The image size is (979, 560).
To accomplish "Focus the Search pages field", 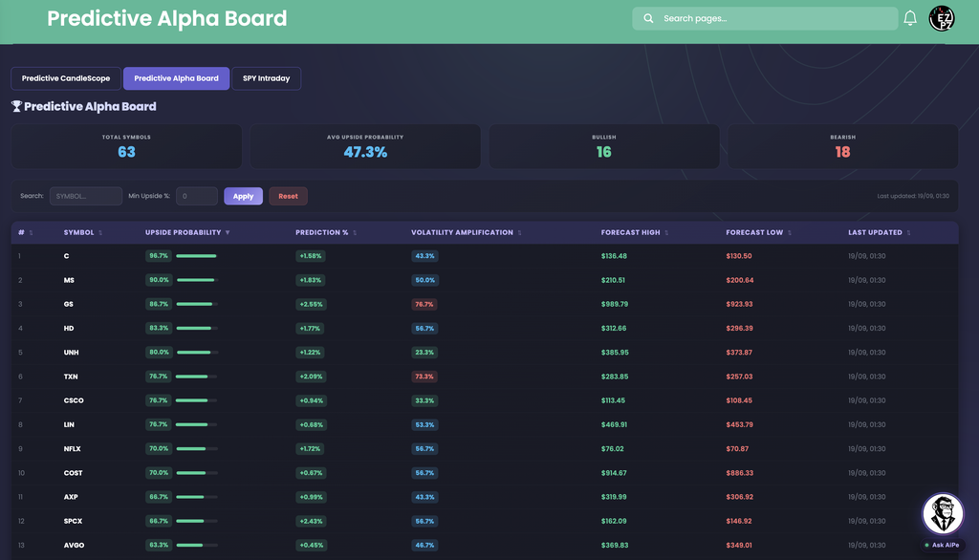I will pos(765,19).
